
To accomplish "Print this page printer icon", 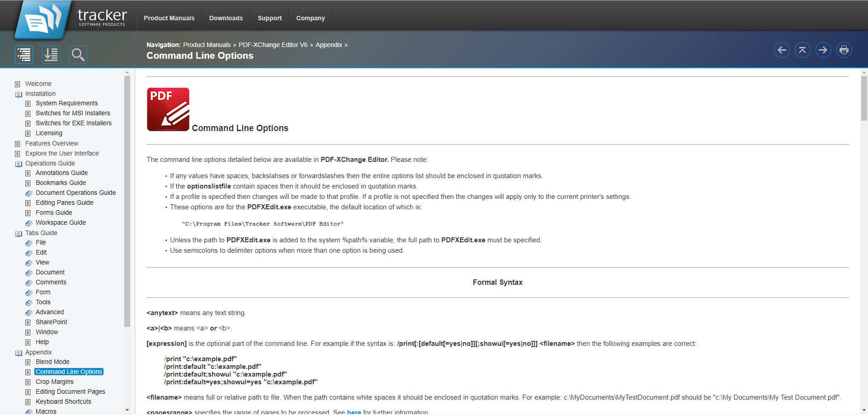I will [x=844, y=50].
